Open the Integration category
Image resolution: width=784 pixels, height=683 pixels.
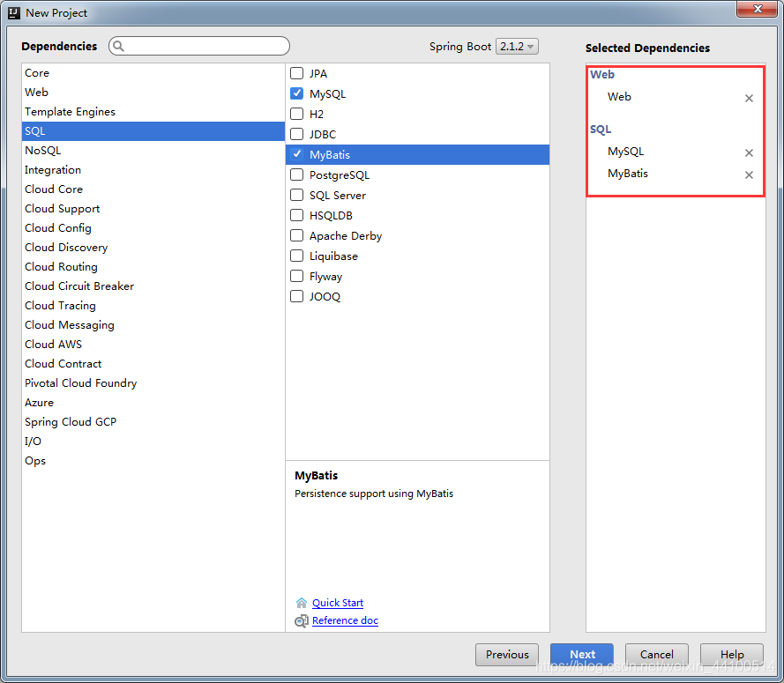coord(153,170)
